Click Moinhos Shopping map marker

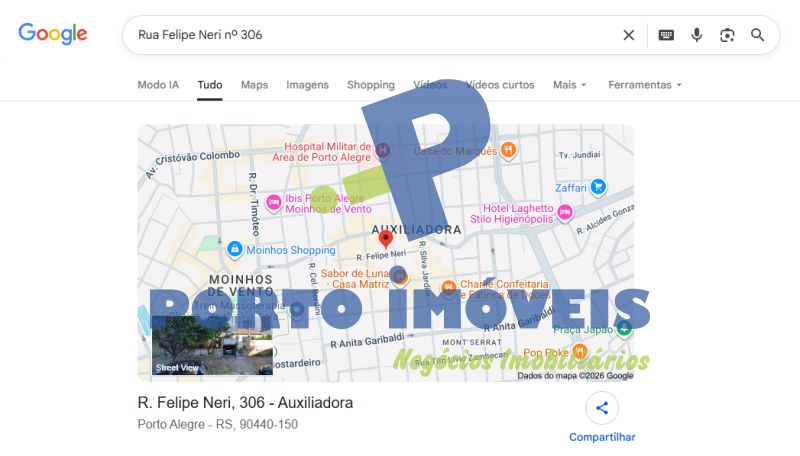(x=234, y=249)
